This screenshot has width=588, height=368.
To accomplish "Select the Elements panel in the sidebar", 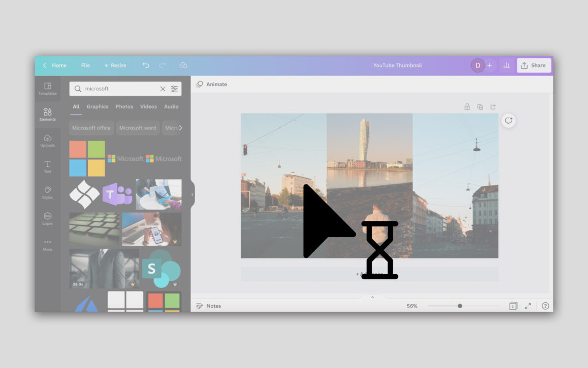I will [47, 114].
